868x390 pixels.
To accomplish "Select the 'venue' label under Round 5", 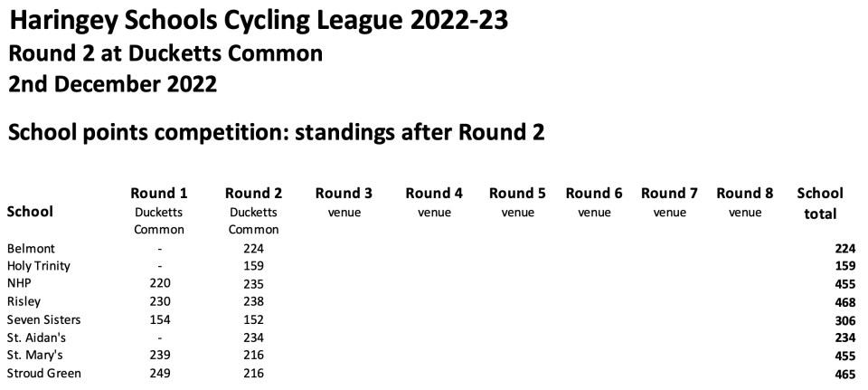I will [x=517, y=213].
